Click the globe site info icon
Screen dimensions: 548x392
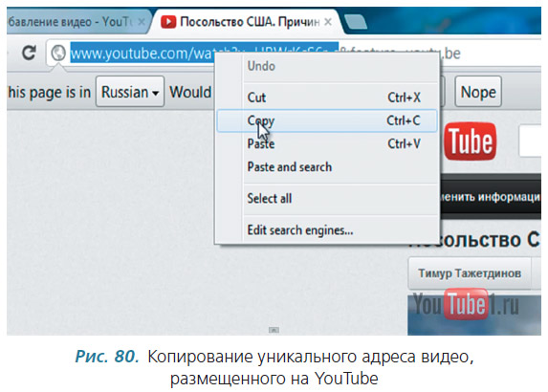click(x=57, y=54)
